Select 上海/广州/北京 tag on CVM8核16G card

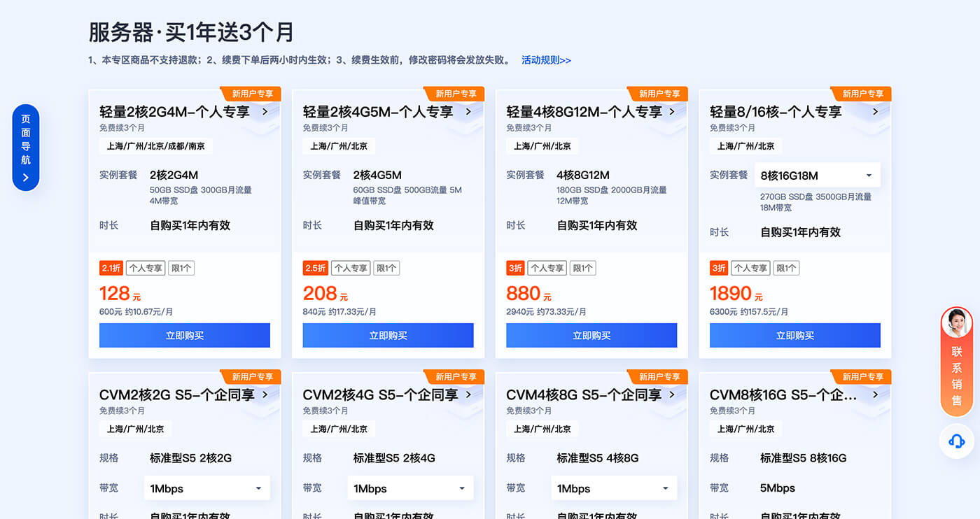pyautogui.click(x=746, y=429)
